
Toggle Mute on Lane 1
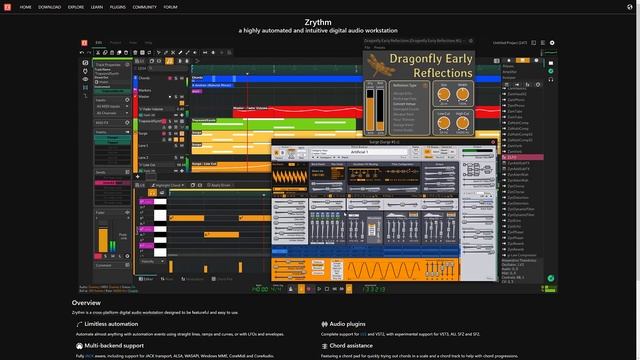point(182,145)
